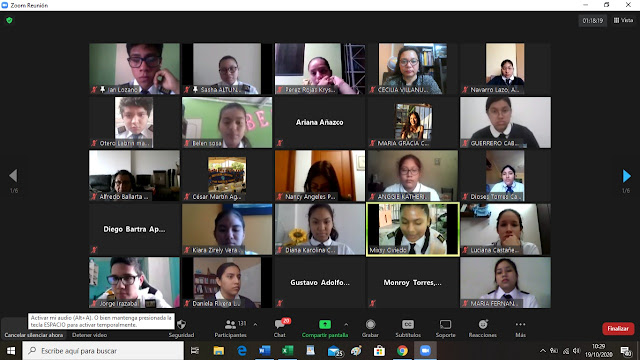Image resolution: width=640 pixels, height=360 pixels.
Task: Open the notification center icon
Action: [626, 351]
